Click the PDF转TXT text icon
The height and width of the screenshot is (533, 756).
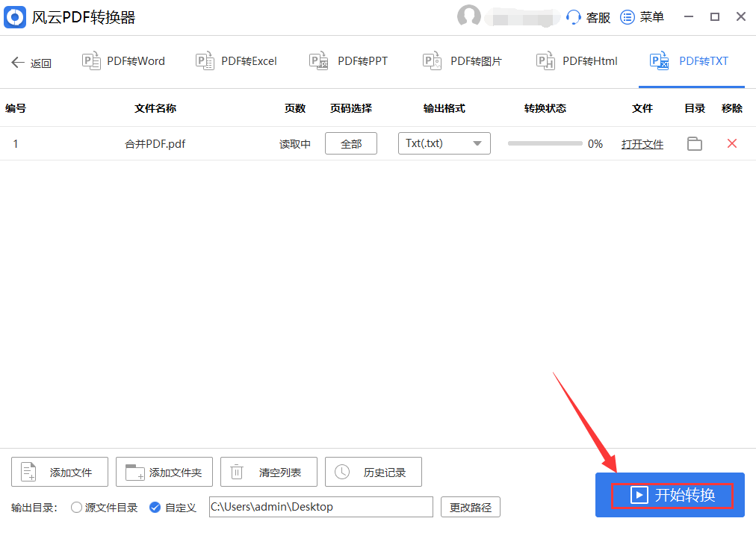click(x=659, y=61)
